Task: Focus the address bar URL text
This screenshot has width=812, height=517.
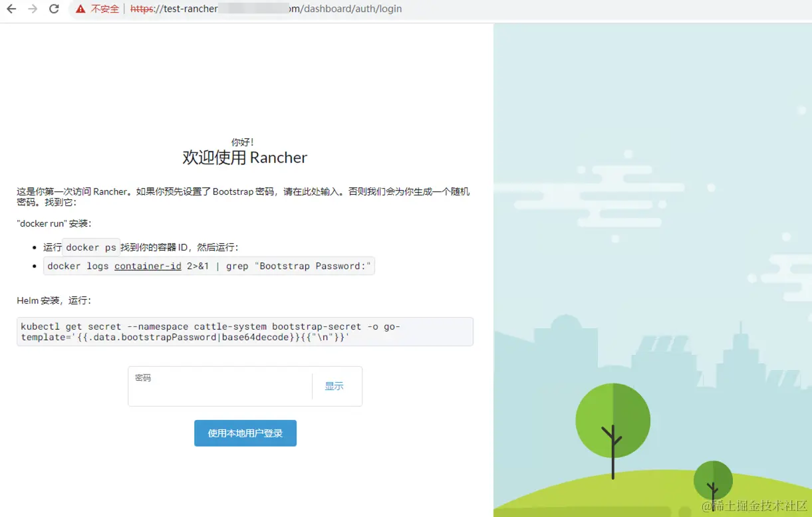Action: (x=266, y=9)
